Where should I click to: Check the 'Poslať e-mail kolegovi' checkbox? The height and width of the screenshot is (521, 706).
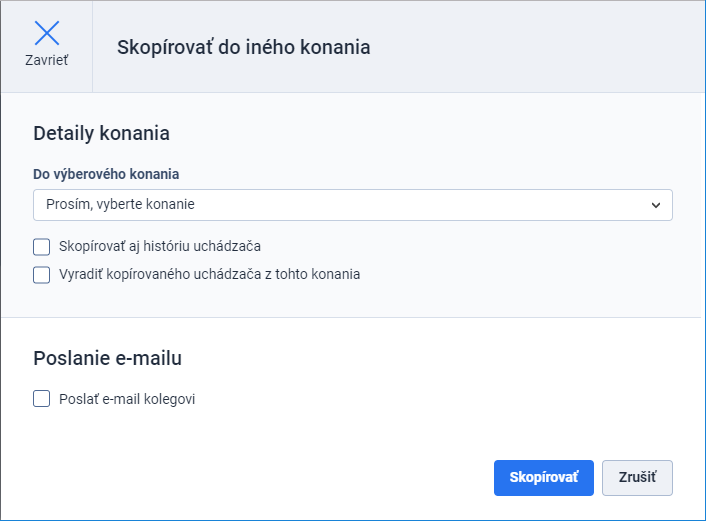click(41, 399)
